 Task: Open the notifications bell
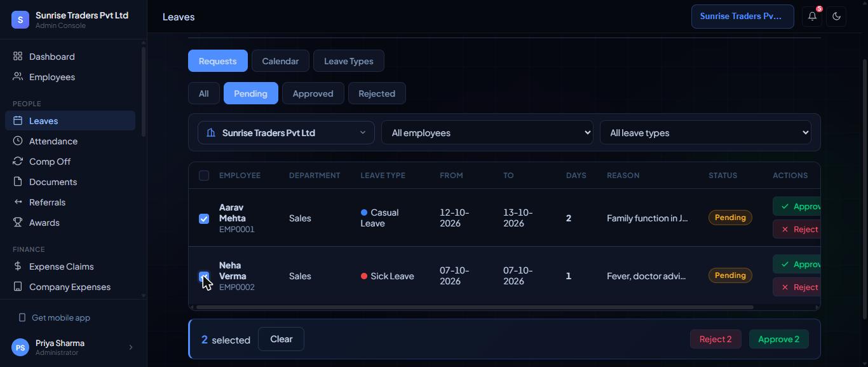click(812, 17)
